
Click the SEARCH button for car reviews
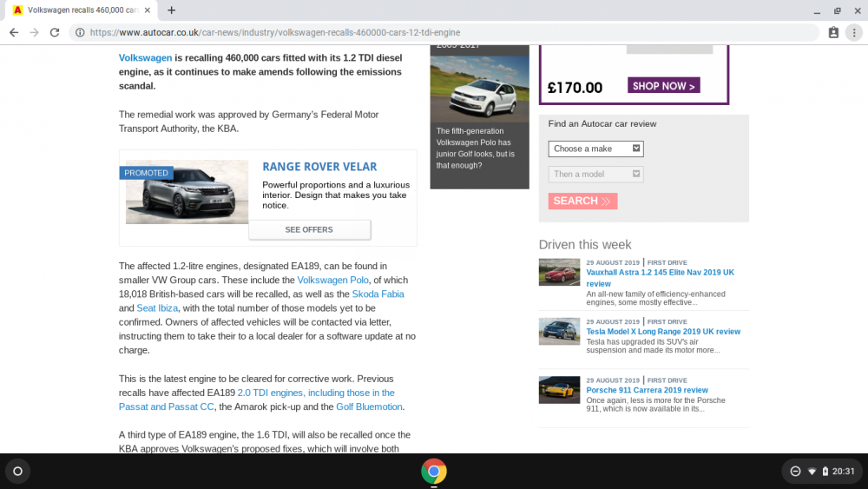(582, 201)
